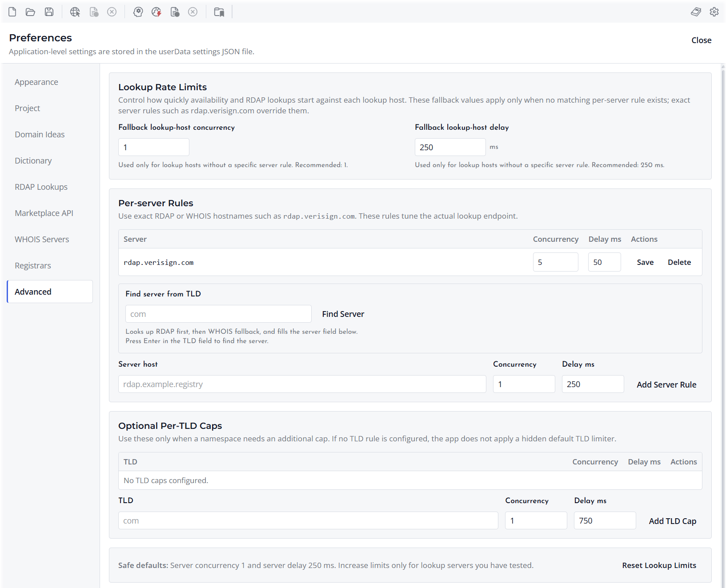726x588 pixels.
Task: Delete the rdap.verisign.com rule
Action: point(679,262)
